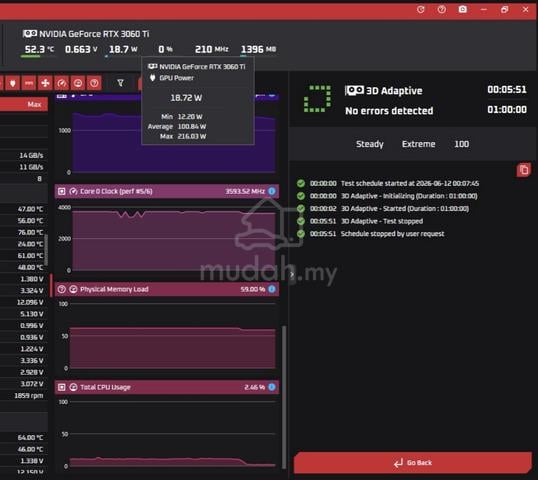
Task: Collapse the side panel with chevron arrow
Action: click(x=292, y=274)
